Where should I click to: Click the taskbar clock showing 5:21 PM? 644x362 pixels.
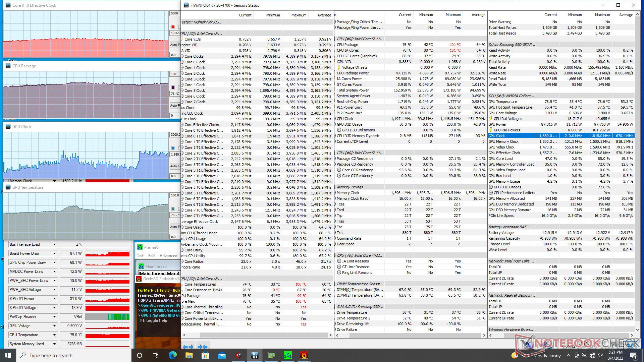coord(615,355)
